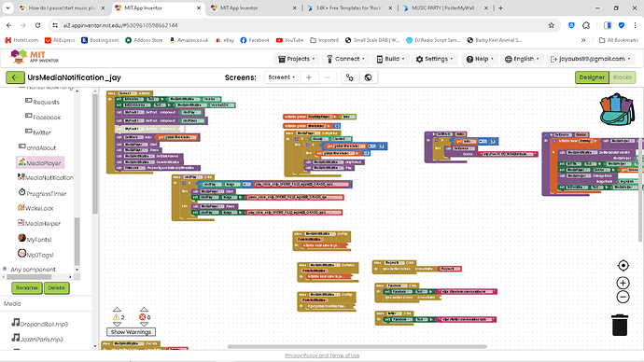Click the DropandRoll.mp3 media file
This screenshot has width=644, height=362.
pos(40,324)
